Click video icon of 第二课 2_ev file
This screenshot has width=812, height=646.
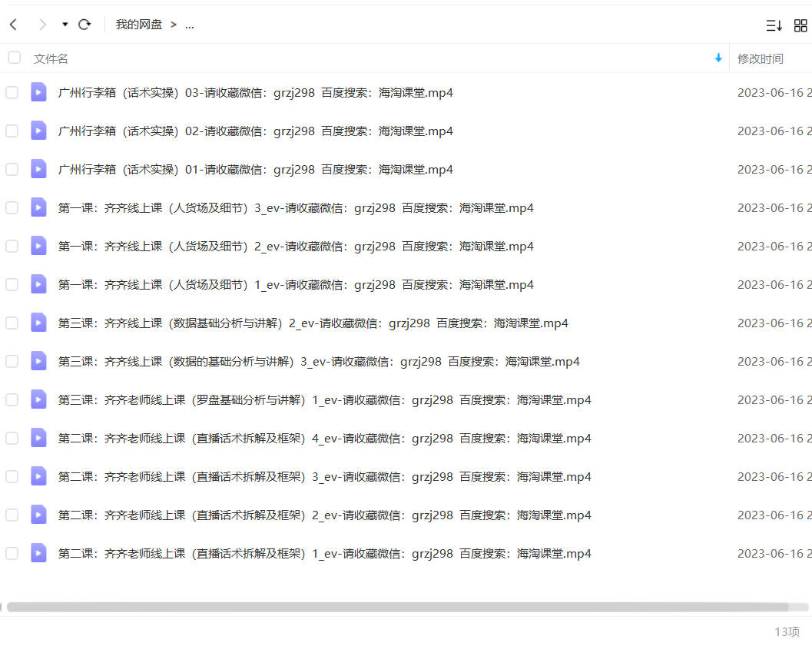(38, 514)
